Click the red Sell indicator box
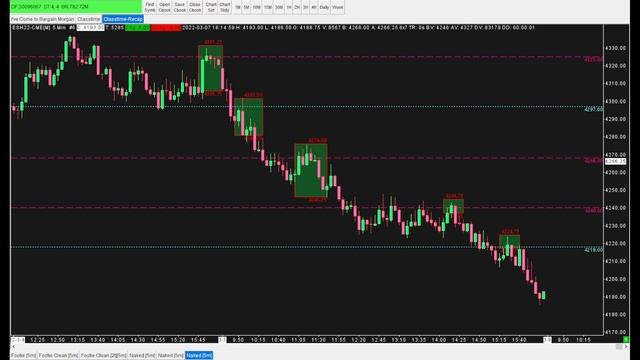This screenshot has height=360, width=640. point(166,28)
